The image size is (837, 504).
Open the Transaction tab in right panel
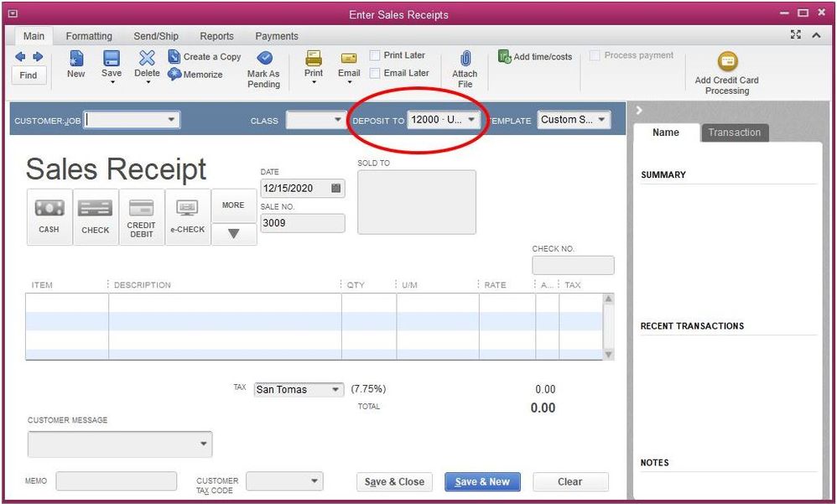734,132
